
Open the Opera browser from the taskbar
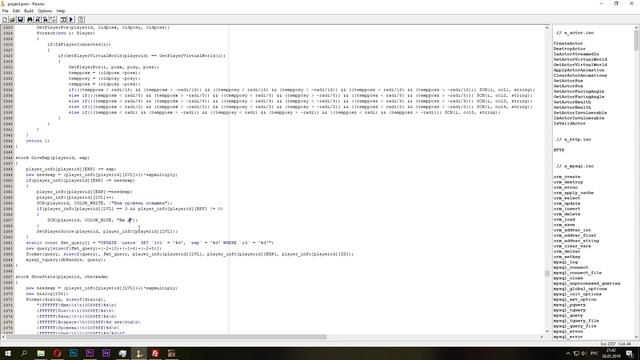coord(57,353)
